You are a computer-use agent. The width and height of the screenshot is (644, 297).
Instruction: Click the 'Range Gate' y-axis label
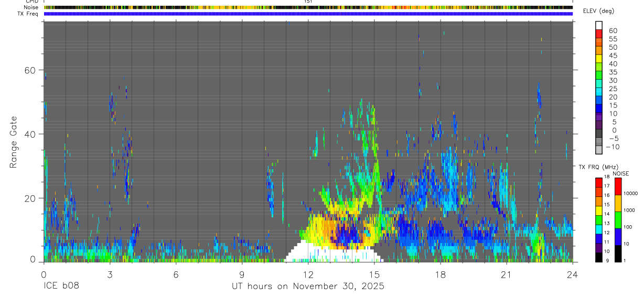click(14, 141)
